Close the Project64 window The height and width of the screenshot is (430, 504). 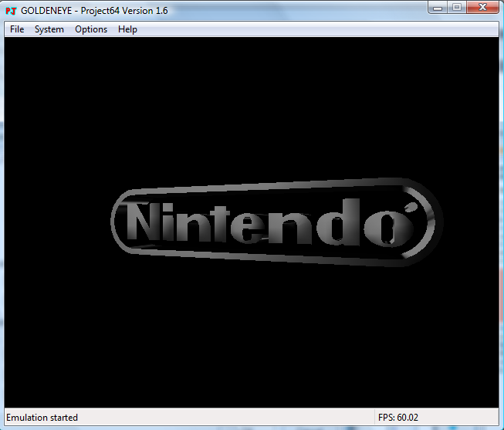click(x=482, y=7)
